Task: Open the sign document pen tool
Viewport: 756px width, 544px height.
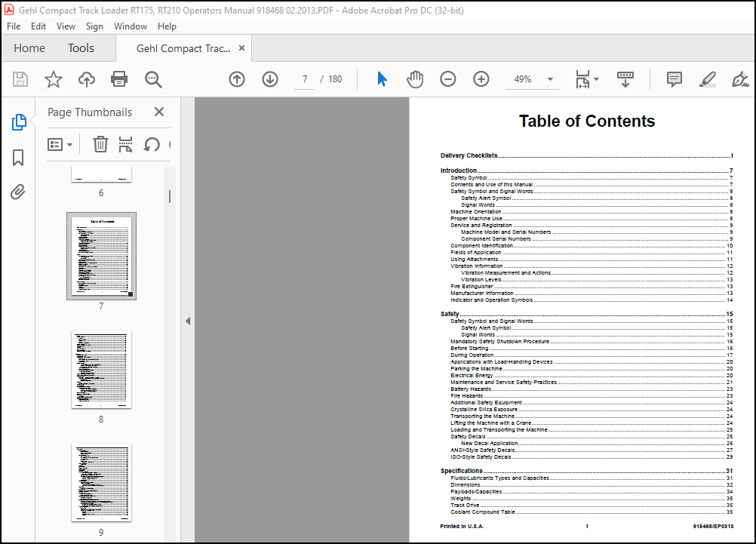Action: pos(740,79)
